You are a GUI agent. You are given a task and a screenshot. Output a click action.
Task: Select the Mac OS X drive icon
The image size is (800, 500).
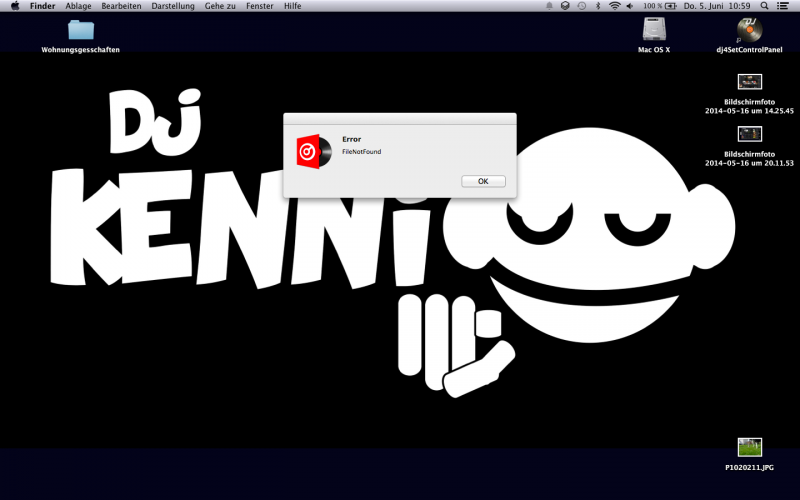tap(654, 30)
